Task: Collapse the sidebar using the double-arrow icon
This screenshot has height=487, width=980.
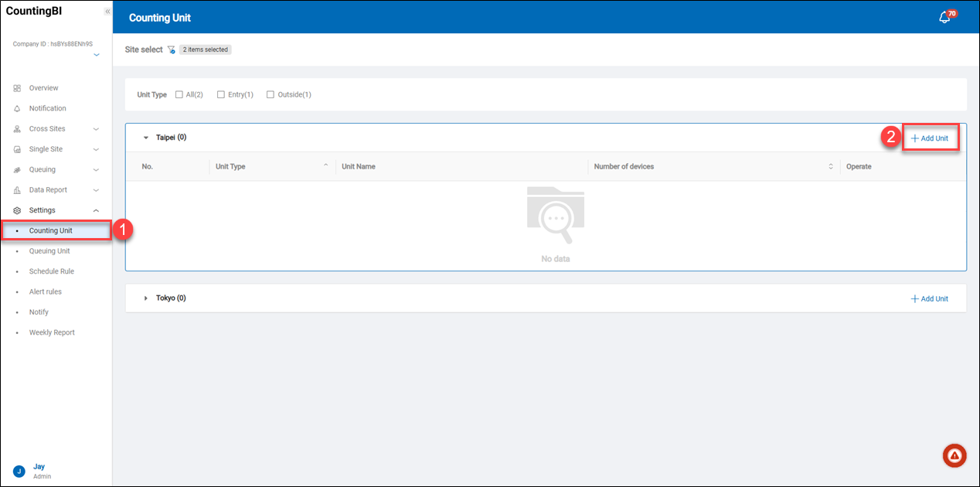Action: pyautogui.click(x=107, y=12)
